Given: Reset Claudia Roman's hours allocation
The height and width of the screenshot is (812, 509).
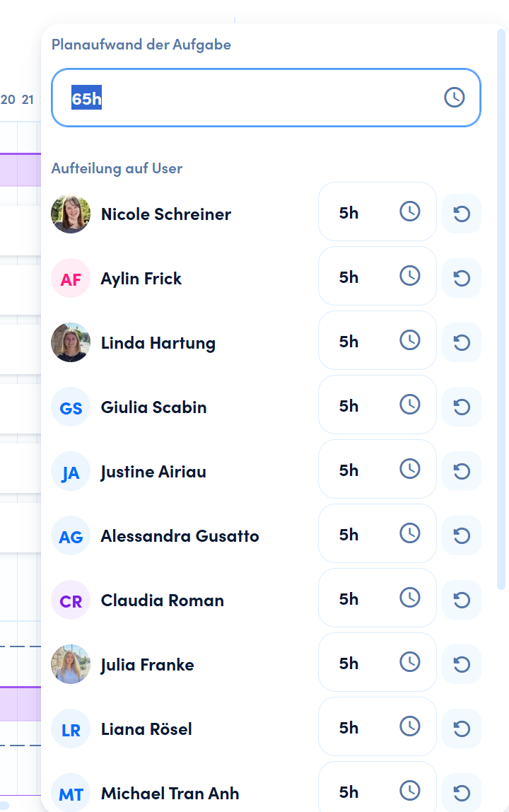Looking at the screenshot, I should click(x=462, y=600).
